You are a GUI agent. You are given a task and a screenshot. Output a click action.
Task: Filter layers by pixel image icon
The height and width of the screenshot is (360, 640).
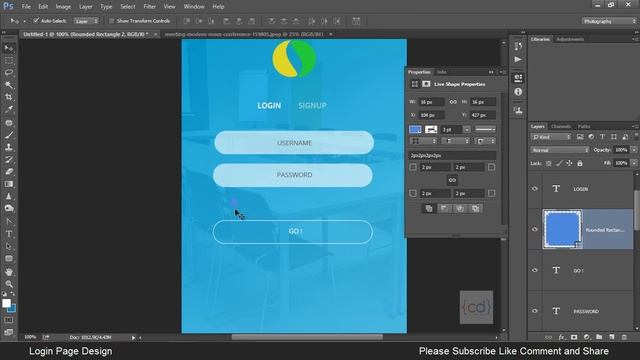point(580,137)
